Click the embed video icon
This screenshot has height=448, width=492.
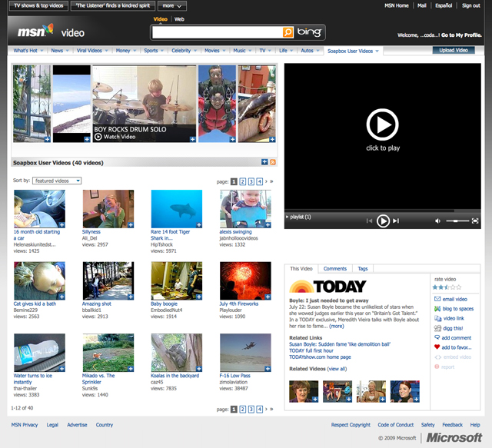pyautogui.click(x=438, y=357)
